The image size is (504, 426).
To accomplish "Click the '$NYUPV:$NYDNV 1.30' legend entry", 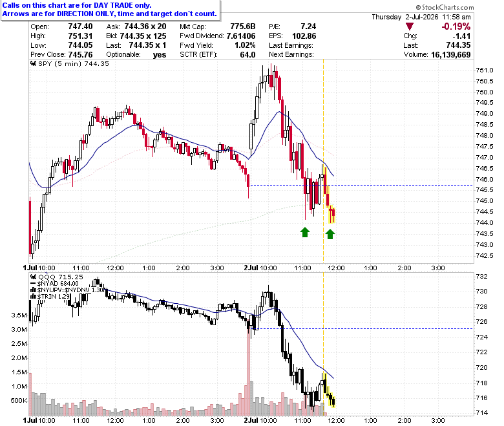I will 70,290.
